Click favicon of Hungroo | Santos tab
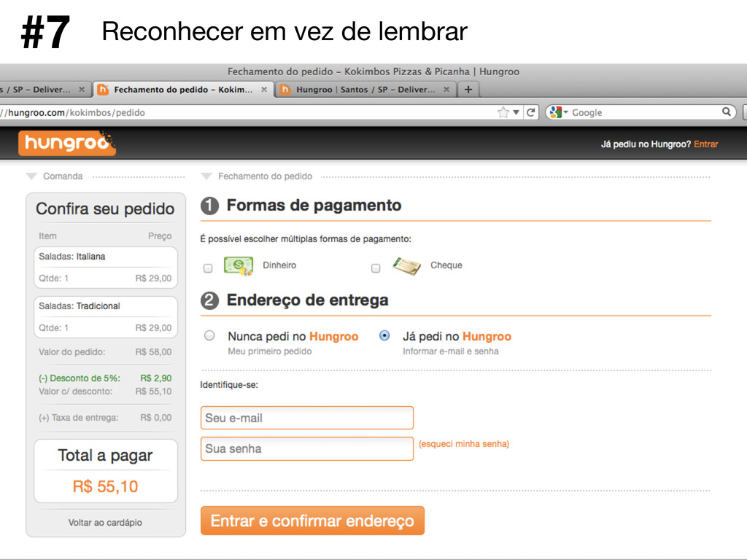The image size is (747, 560). 285,90
